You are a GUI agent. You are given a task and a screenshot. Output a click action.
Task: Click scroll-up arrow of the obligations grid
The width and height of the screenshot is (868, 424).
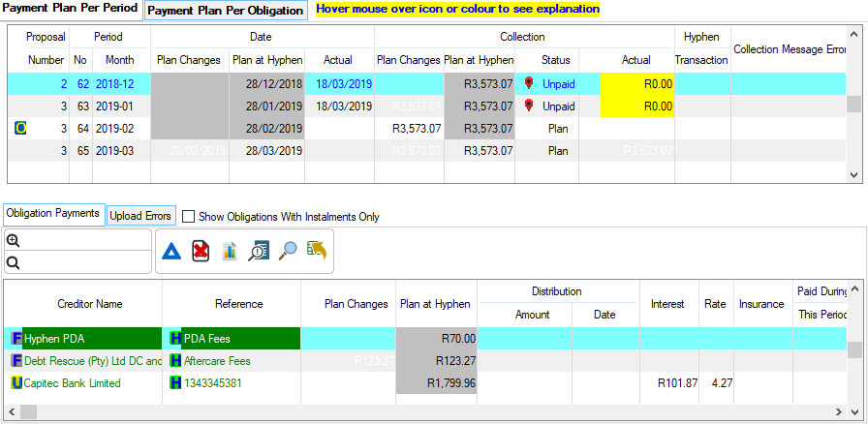(x=854, y=287)
